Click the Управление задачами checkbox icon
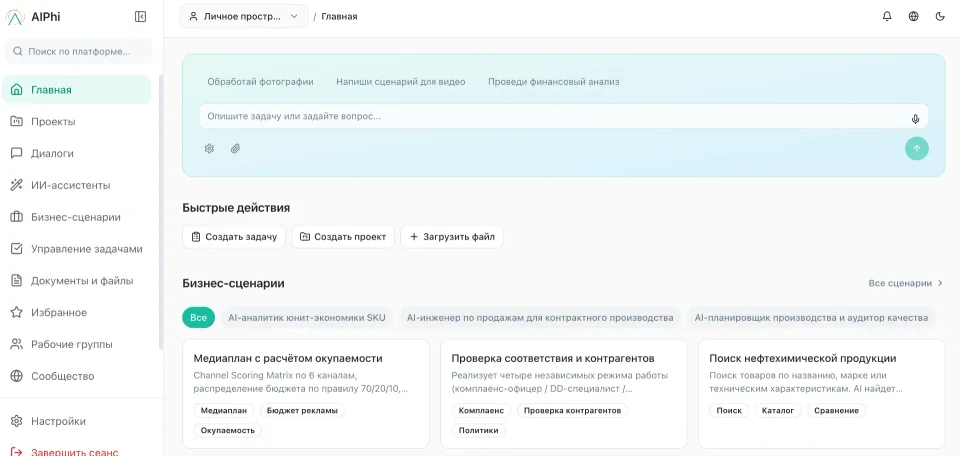 pos(17,249)
